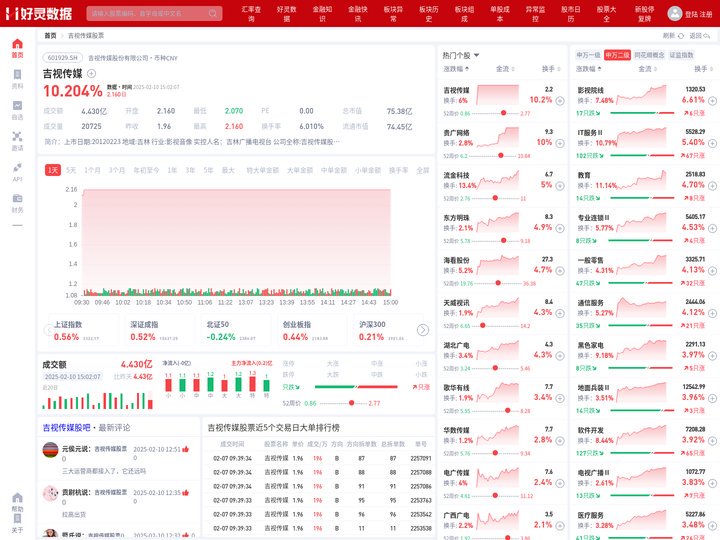
Task: Switch to 同花顺概念 tab
Action: [649, 55]
